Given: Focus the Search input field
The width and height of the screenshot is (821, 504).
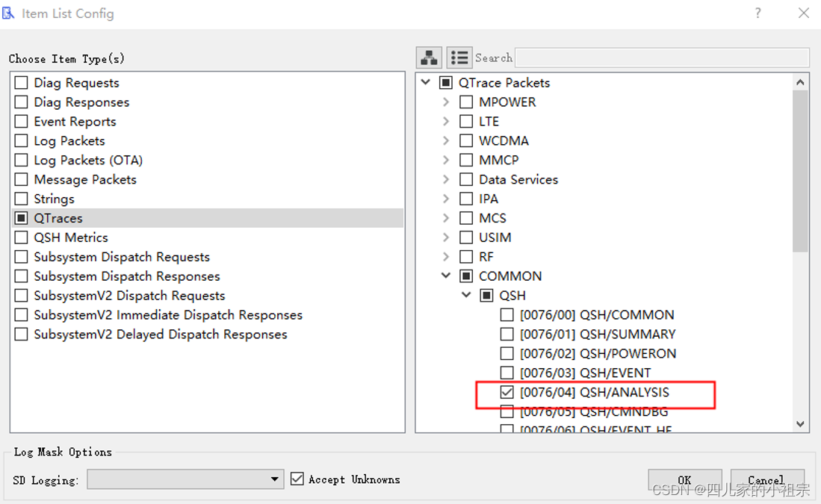Looking at the screenshot, I should (663, 57).
